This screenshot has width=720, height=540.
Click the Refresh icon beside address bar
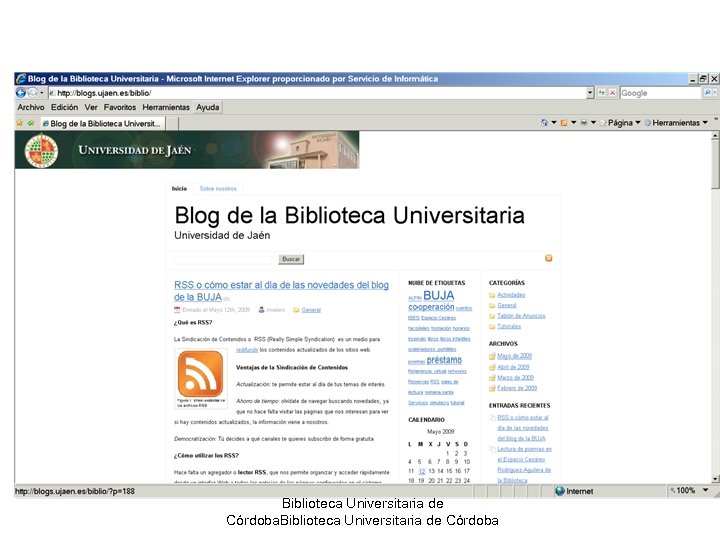(601, 93)
